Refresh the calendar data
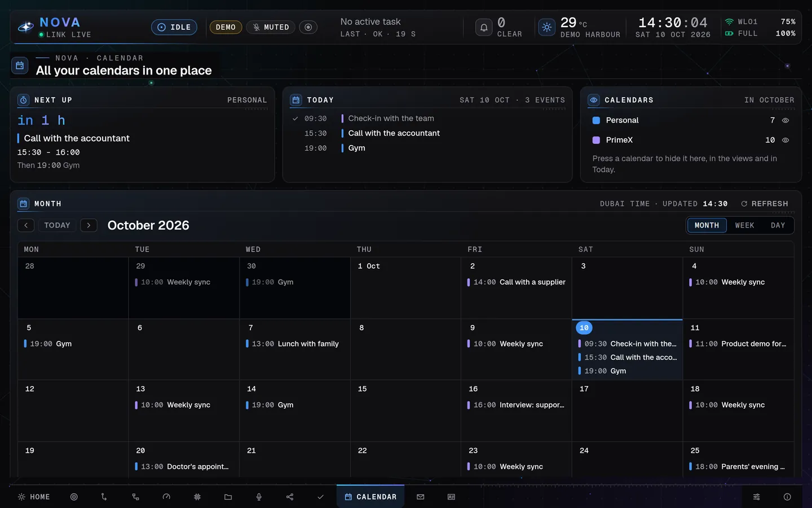Viewport: 812px width, 508px height. [765, 204]
